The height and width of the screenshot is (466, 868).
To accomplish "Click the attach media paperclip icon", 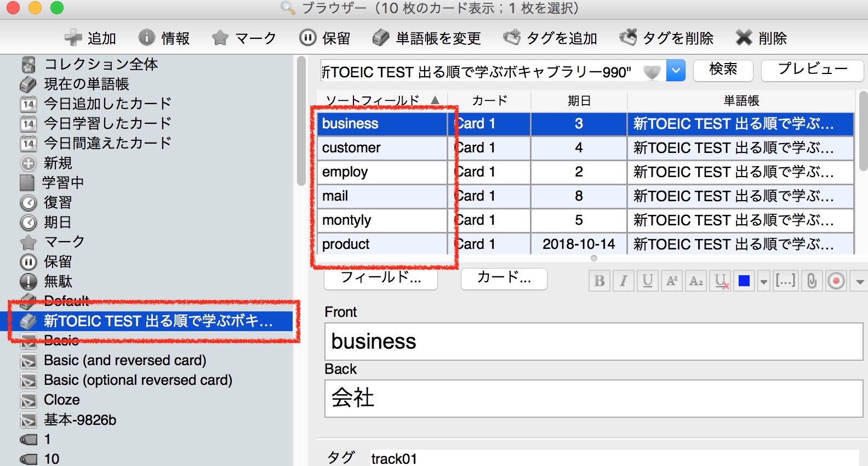I will 812,281.
